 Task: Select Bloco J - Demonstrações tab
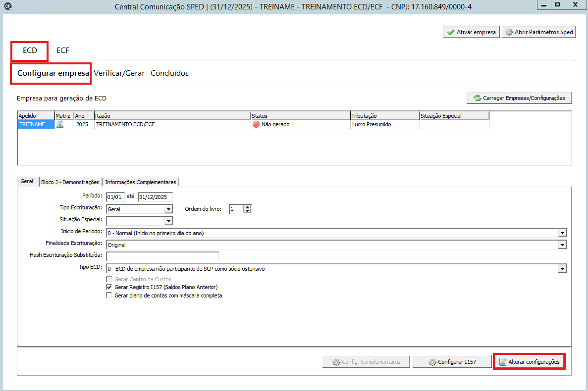coord(70,182)
